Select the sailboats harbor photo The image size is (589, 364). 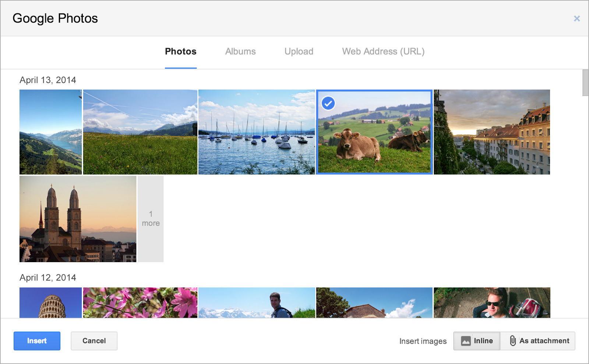point(257,132)
